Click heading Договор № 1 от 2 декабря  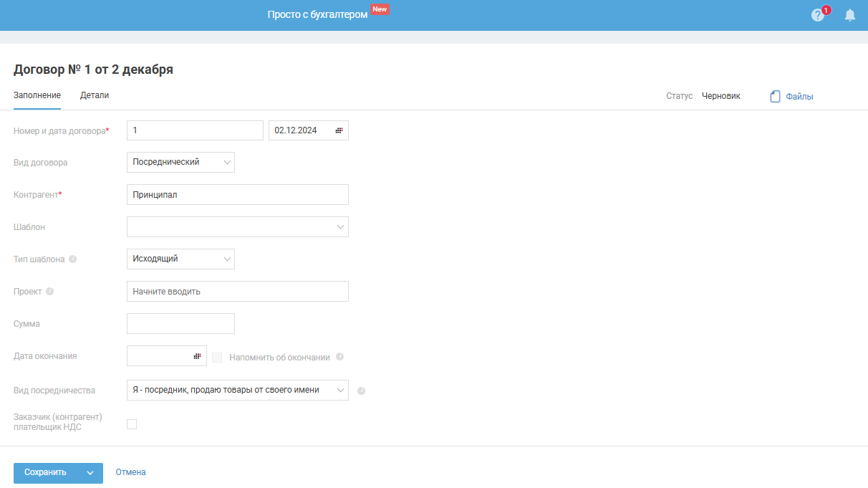click(x=93, y=70)
